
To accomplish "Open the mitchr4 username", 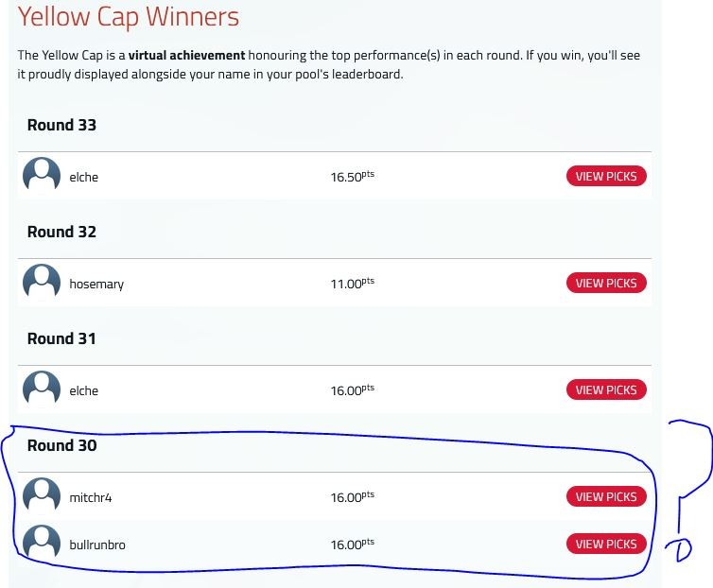I will pos(91,497).
